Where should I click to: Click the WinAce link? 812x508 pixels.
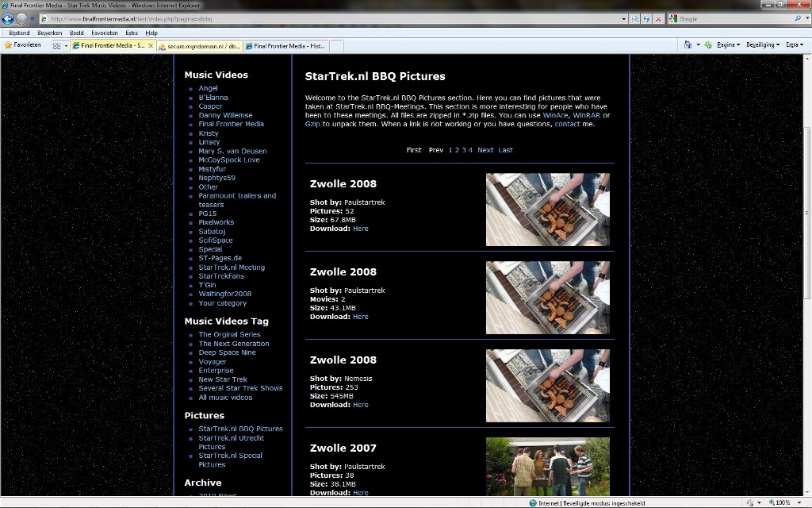(555, 115)
